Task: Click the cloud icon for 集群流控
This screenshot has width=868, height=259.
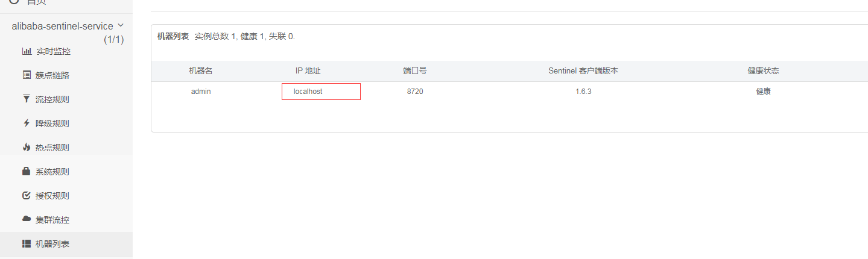Action: (27, 219)
